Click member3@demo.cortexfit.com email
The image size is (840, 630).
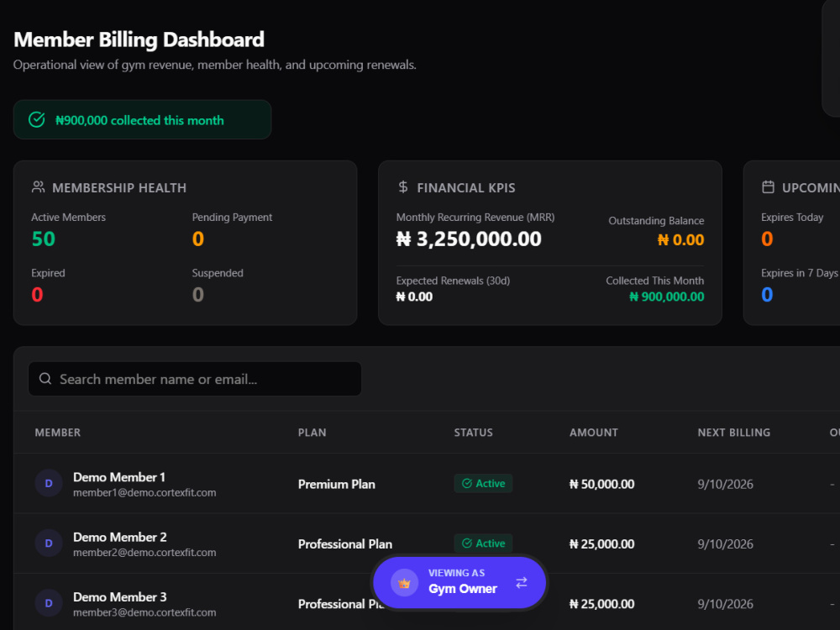(x=144, y=612)
